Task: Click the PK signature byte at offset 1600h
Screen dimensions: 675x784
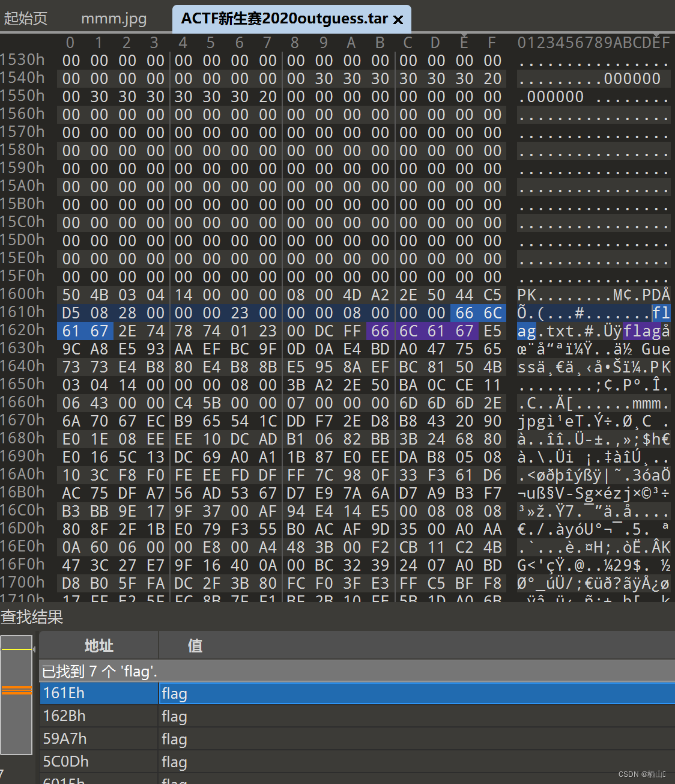Action: pyautogui.click(x=70, y=294)
